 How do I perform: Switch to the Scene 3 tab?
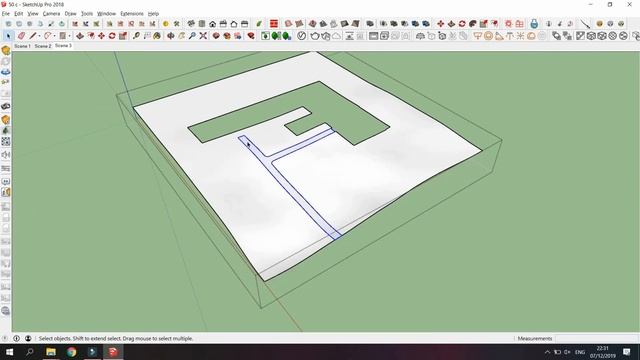[x=63, y=46]
